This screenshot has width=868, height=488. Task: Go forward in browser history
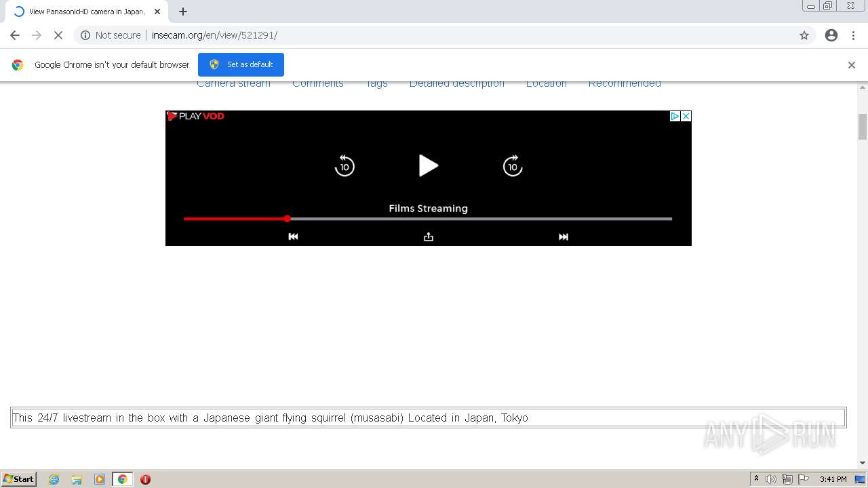pyautogui.click(x=37, y=35)
